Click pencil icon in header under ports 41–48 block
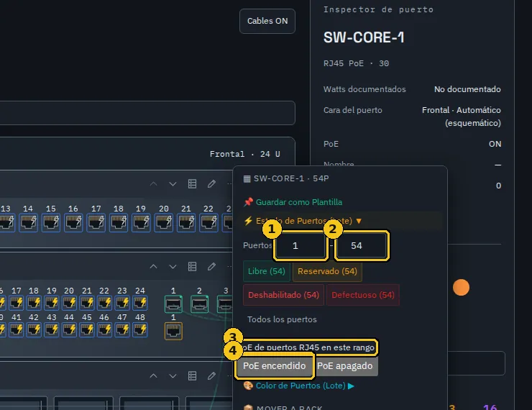 click(x=211, y=375)
